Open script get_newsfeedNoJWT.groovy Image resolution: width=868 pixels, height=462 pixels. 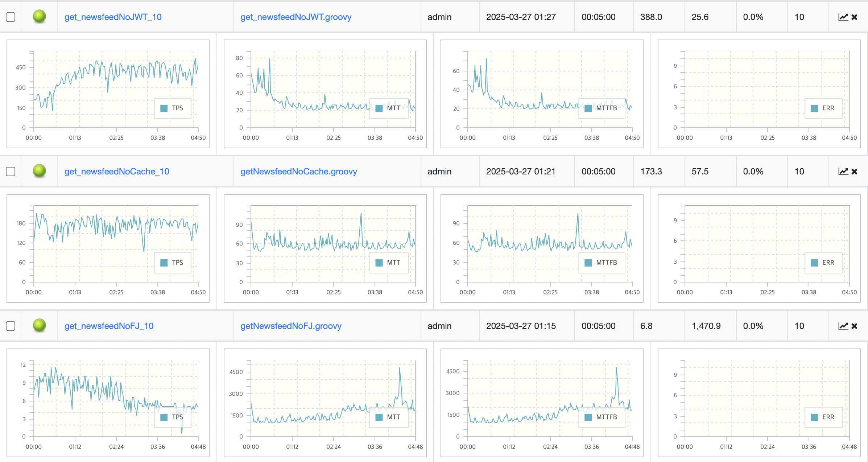pos(296,17)
